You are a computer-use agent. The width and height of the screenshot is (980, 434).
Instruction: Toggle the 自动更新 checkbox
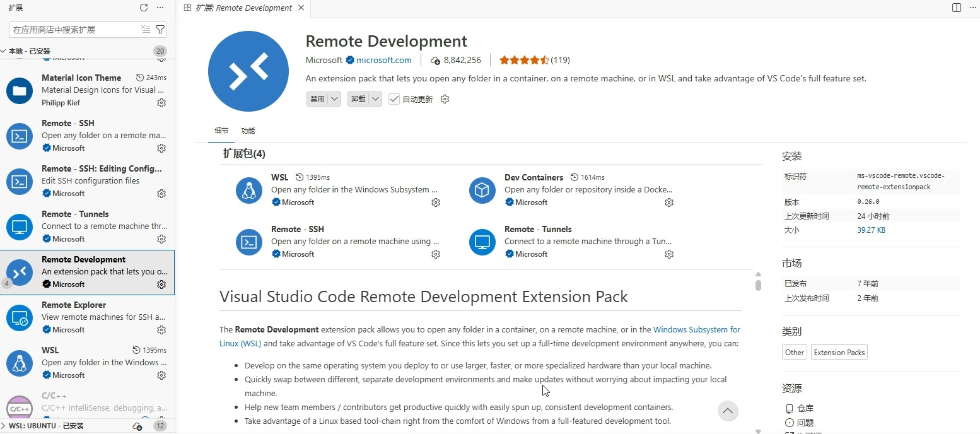coord(394,99)
